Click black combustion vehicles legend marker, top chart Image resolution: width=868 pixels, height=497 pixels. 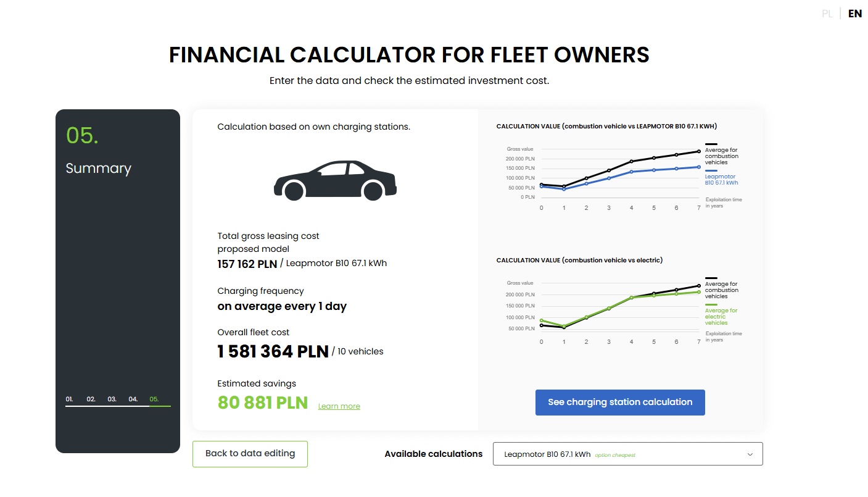pyautogui.click(x=711, y=144)
